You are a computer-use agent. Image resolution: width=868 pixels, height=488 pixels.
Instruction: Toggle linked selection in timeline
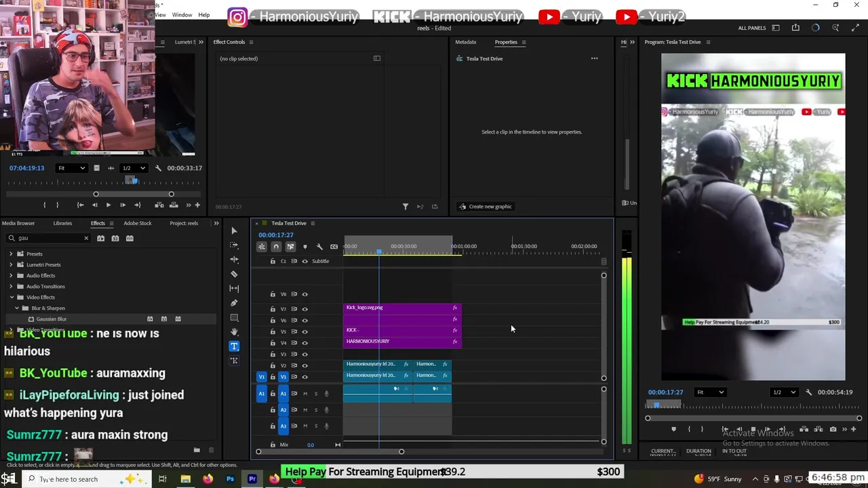(x=290, y=247)
